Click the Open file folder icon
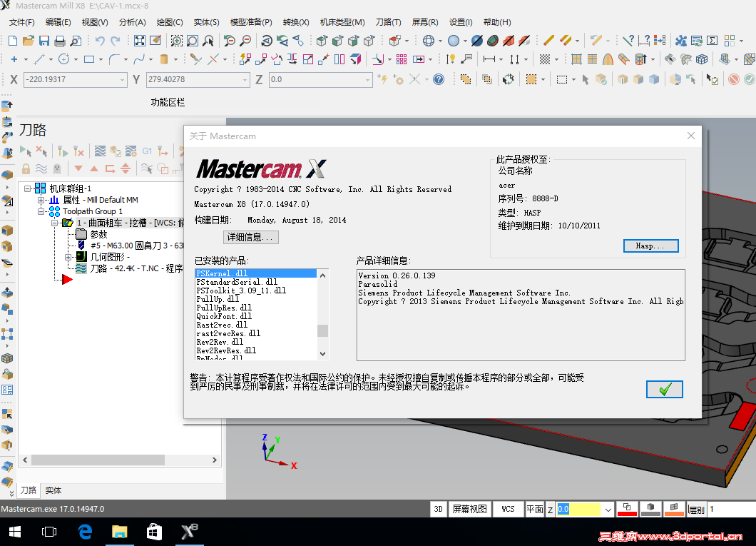This screenshot has height=546, width=756. [29, 41]
